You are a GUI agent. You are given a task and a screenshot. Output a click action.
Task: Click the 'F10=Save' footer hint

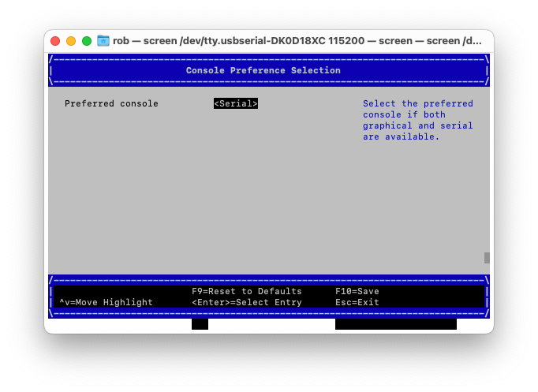(x=357, y=291)
